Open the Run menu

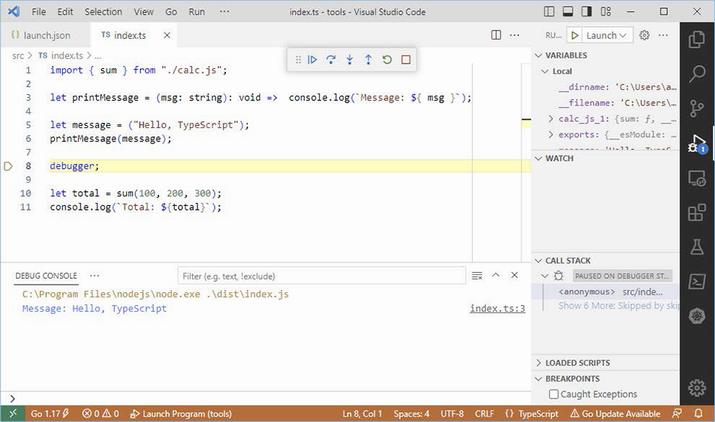click(x=197, y=11)
